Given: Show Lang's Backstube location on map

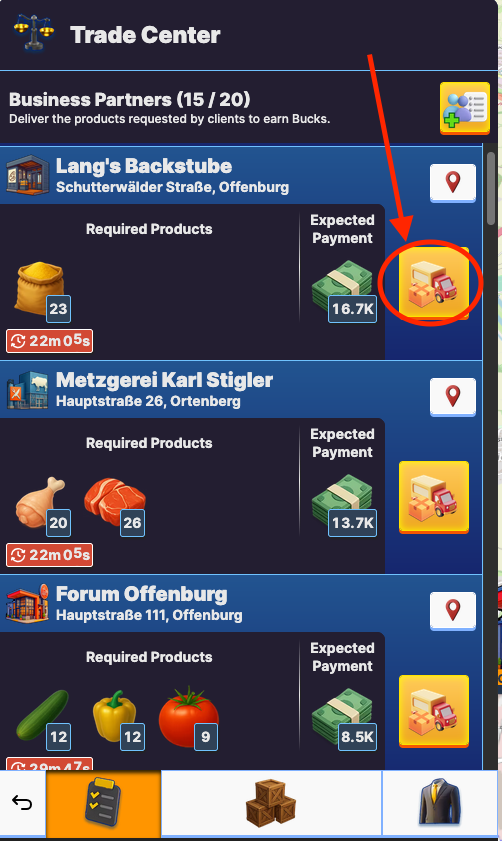Looking at the screenshot, I should tap(453, 183).
